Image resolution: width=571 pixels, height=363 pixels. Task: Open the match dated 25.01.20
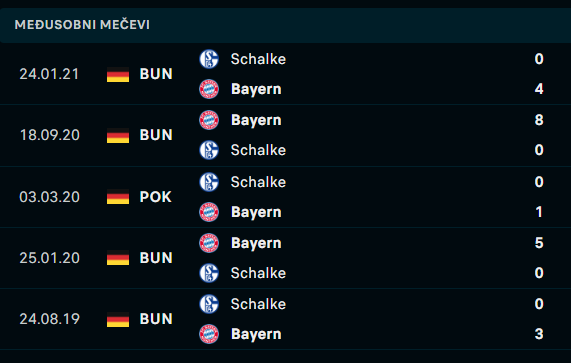[286, 258]
